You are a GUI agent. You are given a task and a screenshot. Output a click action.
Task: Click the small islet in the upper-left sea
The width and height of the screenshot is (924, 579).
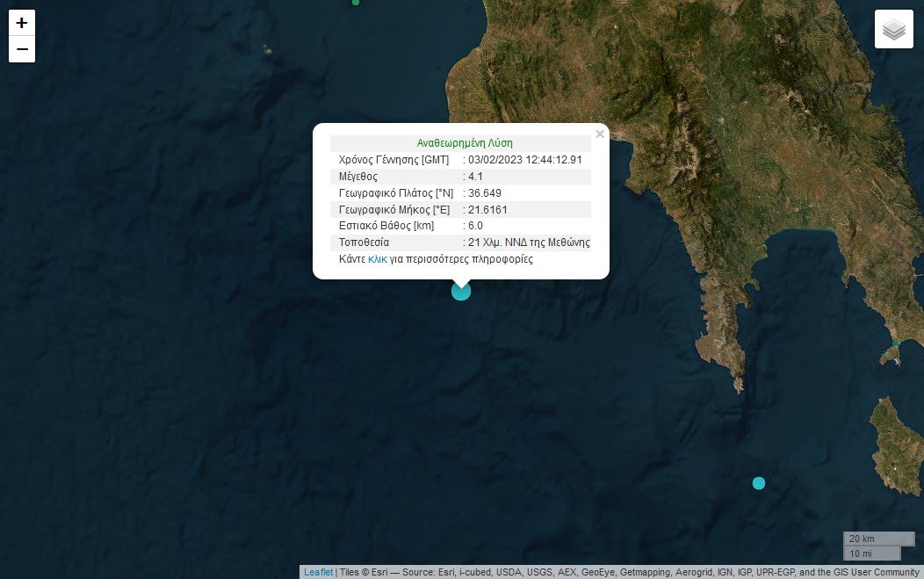268,50
